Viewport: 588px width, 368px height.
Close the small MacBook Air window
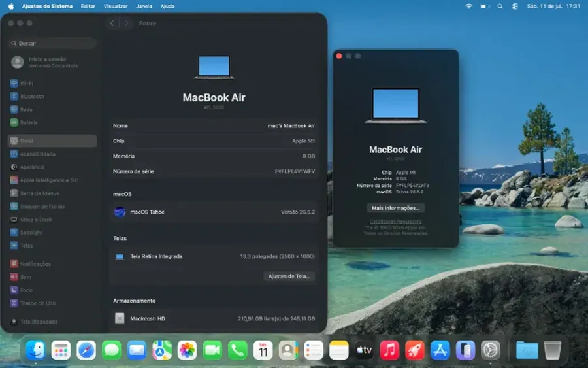[339, 56]
